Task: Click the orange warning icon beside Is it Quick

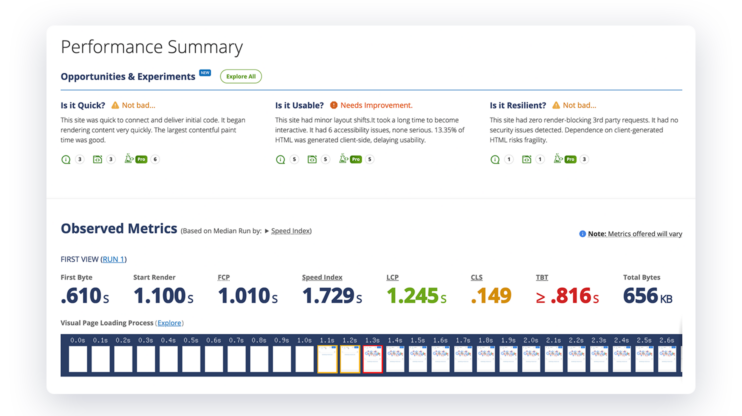Action: tap(115, 105)
